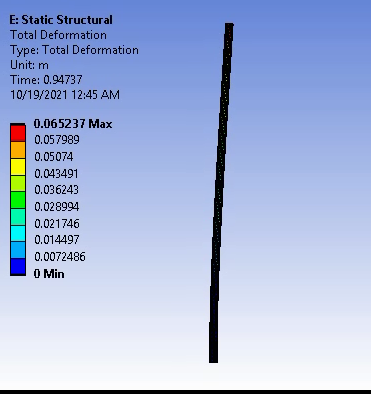Screen dimensions: 371x394
Task: Pick the light blue legend color band
Action: (18, 250)
